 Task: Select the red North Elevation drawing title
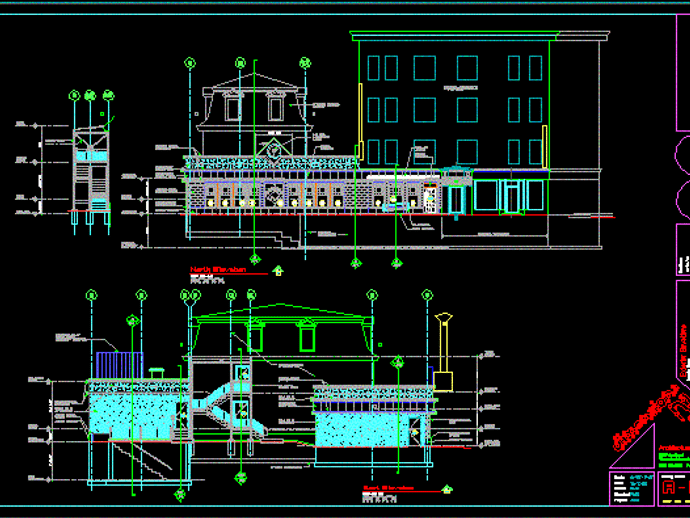coord(218,269)
